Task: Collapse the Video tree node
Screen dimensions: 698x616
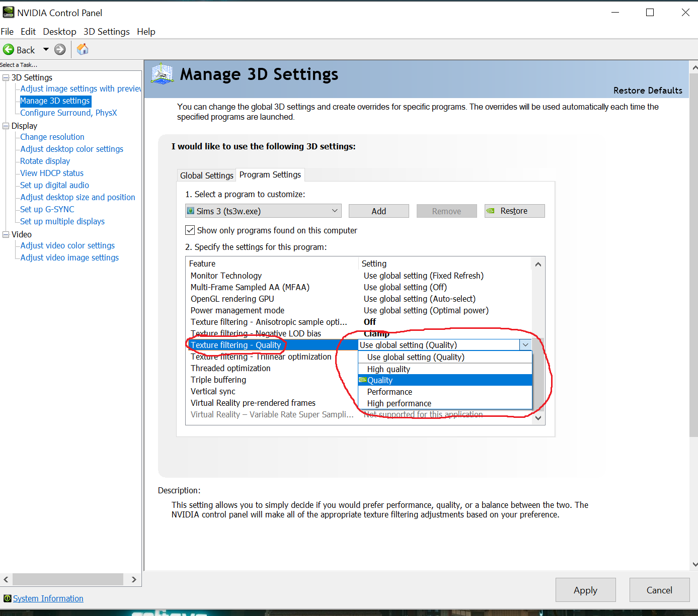Action: coord(6,234)
